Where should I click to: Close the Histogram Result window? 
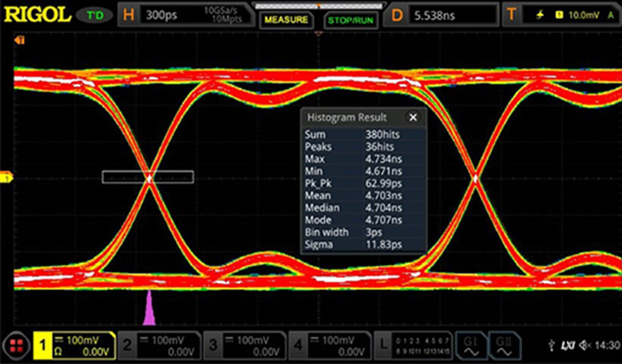coord(413,117)
